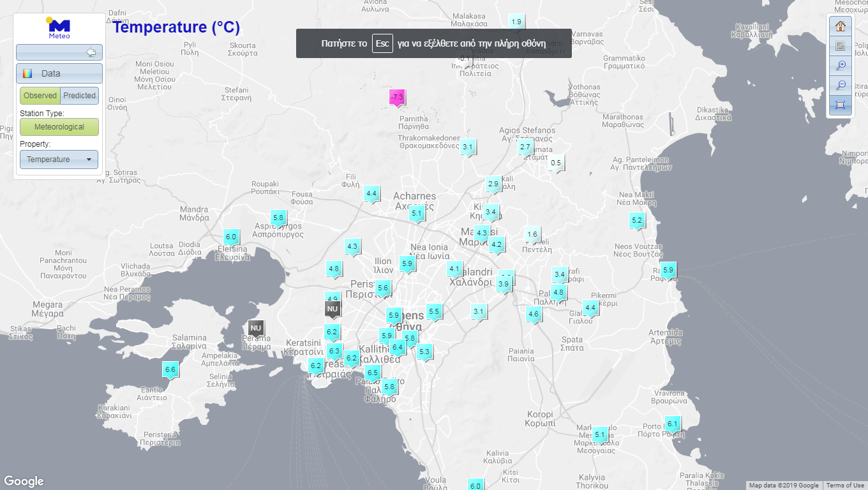Click the full extent icon on the toolbar
Image resolution: width=868 pixels, height=490 pixels.
pos(841,105)
